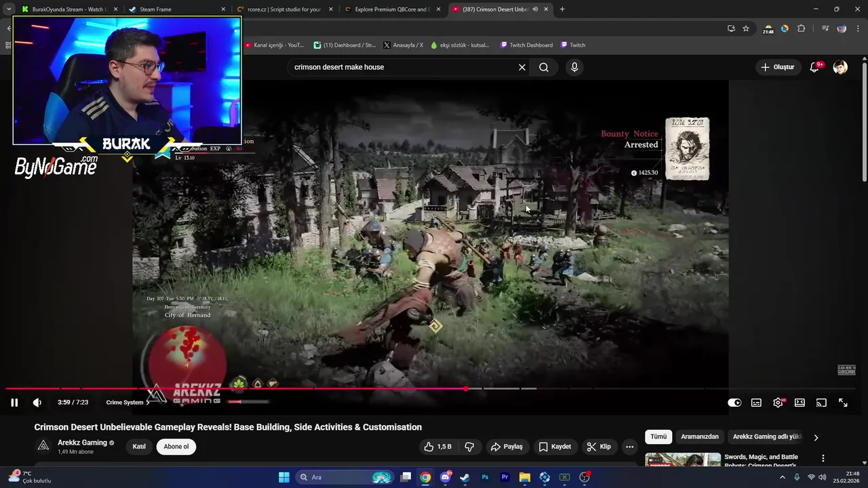Open the Arekkz Gaming channel name link

click(x=82, y=443)
